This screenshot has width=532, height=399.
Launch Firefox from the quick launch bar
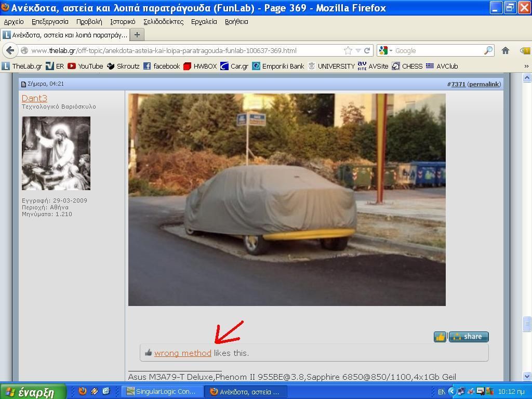pos(83,391)
